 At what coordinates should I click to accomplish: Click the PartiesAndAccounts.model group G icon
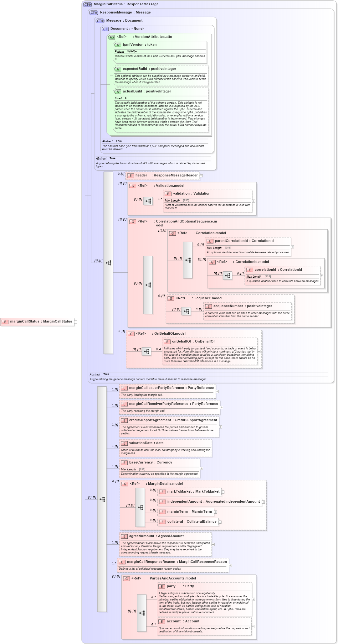click(x=126, y=579)
